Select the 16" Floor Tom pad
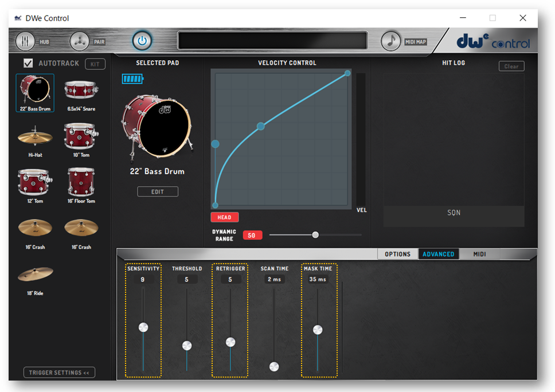 click(x=81, y=186)
